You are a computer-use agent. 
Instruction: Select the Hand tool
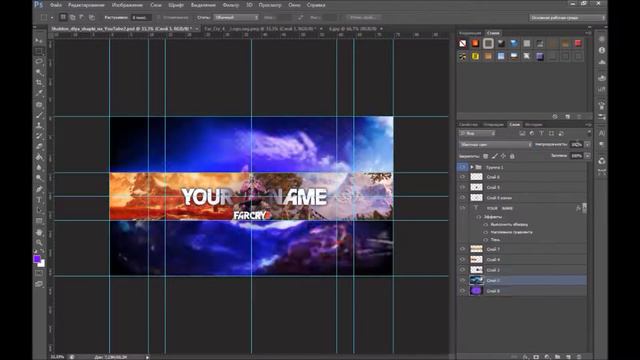click(39, 232)
